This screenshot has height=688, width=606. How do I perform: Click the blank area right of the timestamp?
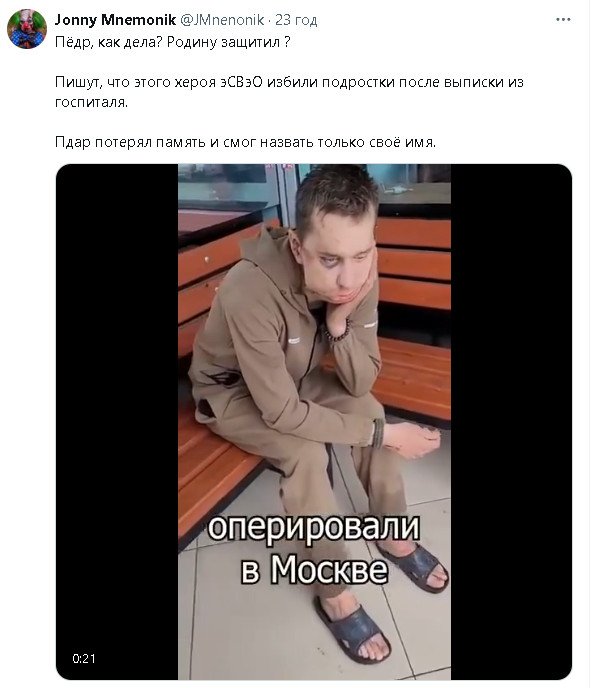point(434,20)
